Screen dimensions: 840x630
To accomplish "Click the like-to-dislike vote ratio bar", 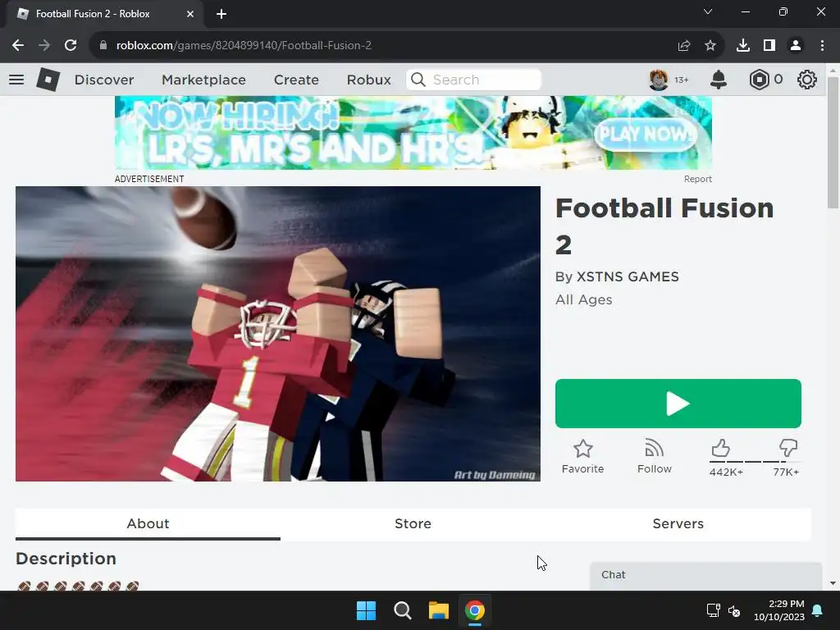I will (755, 461).
